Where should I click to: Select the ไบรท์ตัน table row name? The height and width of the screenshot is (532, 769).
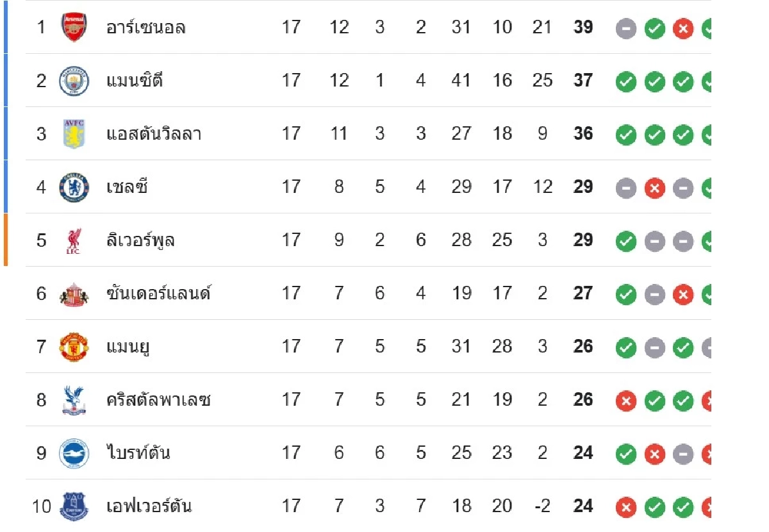tap(138, 454)
